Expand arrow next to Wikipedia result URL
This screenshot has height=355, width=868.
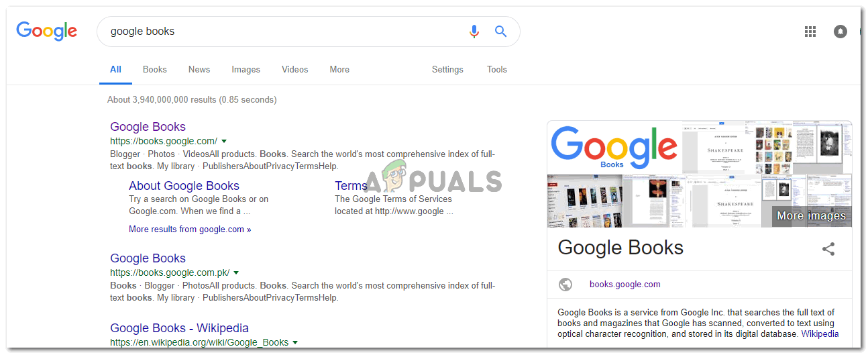pyautogui.click(x=295, y=342)
